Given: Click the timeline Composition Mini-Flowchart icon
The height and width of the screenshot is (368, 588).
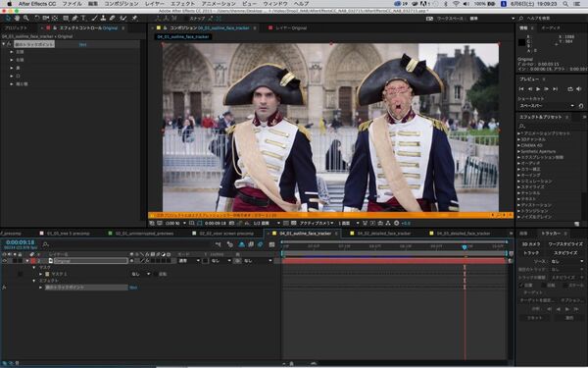Looking at the screenshot, I should tap(219, 244).
